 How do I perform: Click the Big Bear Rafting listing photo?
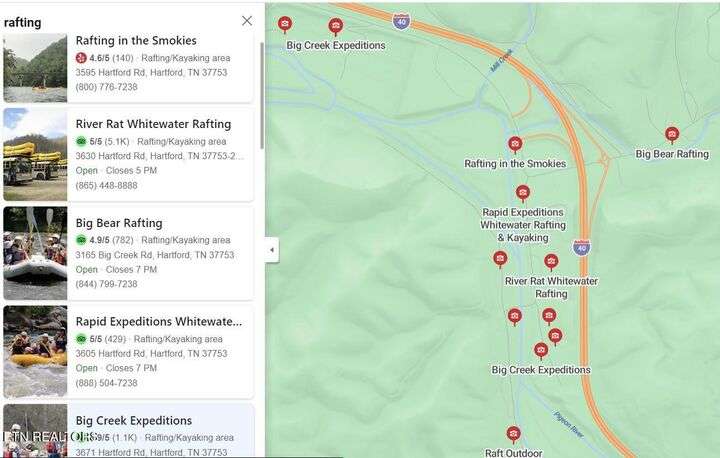(35, 253)
